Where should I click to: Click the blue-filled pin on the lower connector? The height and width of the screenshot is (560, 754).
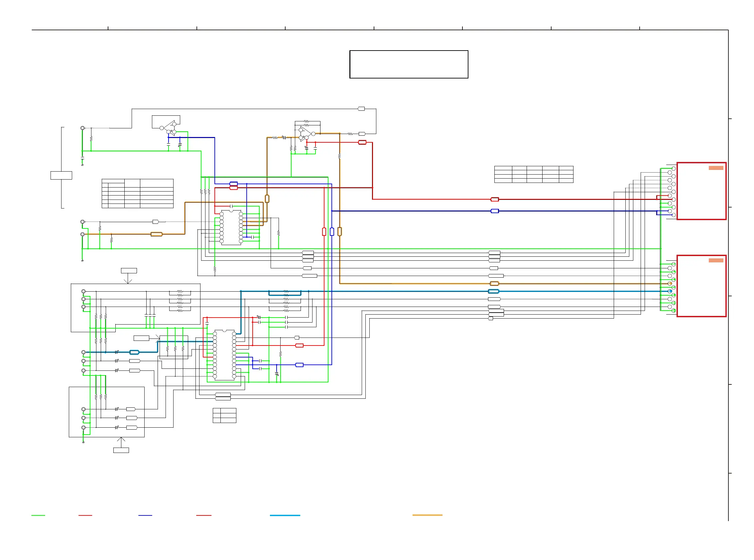pos(670,291)
